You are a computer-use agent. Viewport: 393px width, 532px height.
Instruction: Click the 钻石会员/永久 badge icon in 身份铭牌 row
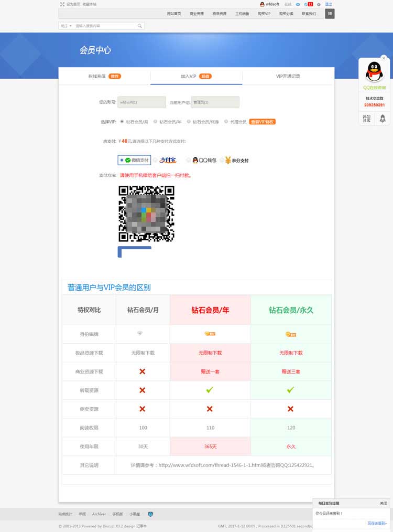click(291, 334)
